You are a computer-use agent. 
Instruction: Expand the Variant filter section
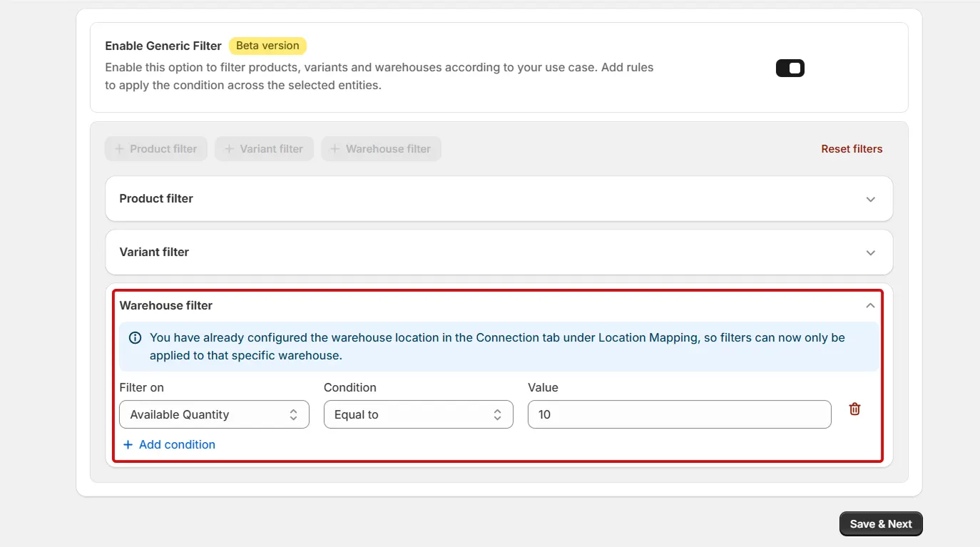coord(870,252)
